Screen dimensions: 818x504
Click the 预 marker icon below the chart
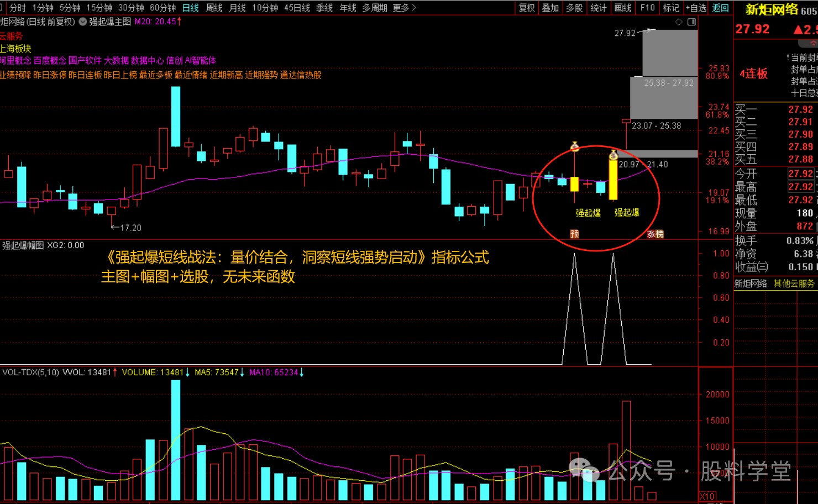[x=574, y=234]
